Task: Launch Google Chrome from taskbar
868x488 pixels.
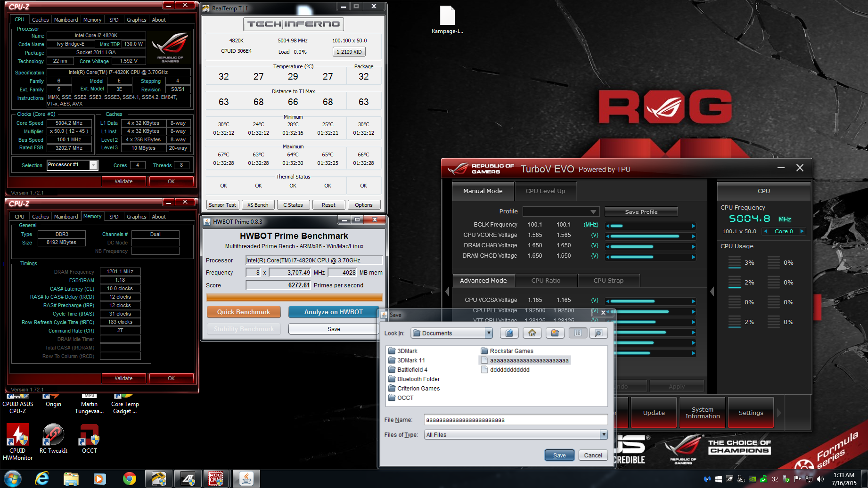Action: pos(129,479)
